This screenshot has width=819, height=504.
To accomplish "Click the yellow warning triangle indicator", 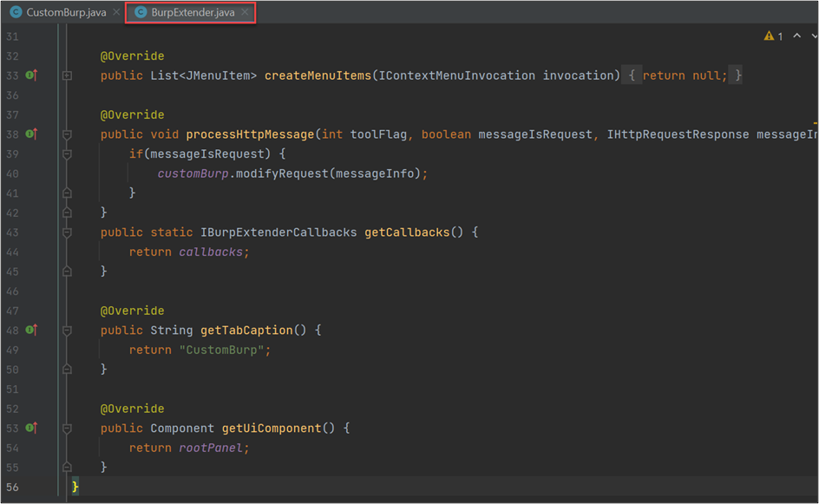I will click(768, 36).
